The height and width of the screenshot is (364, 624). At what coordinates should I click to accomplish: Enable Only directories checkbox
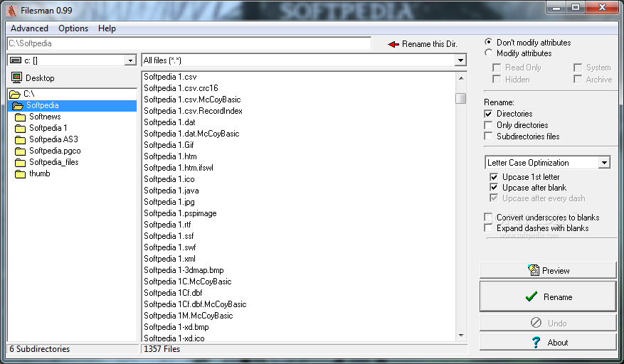pyautogui.click(x=488, y=125)
